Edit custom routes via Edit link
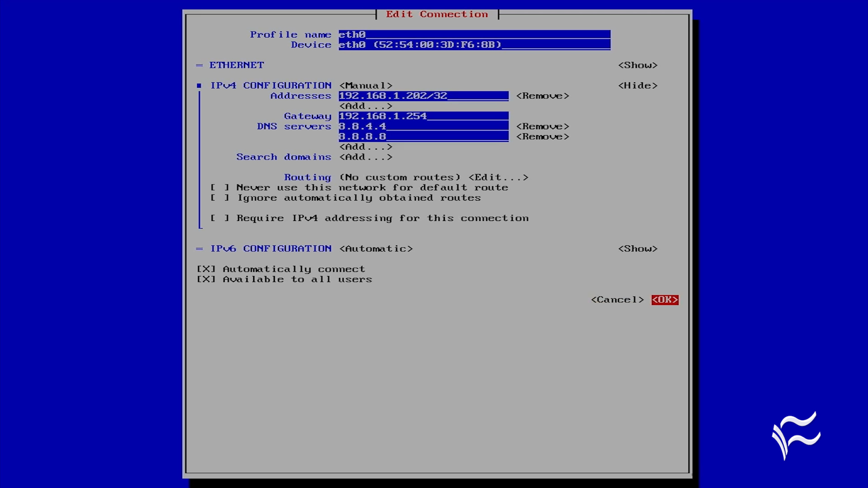The height and width of the screenshot is (488, 868). pyautogui.click(x=497, y=177)
